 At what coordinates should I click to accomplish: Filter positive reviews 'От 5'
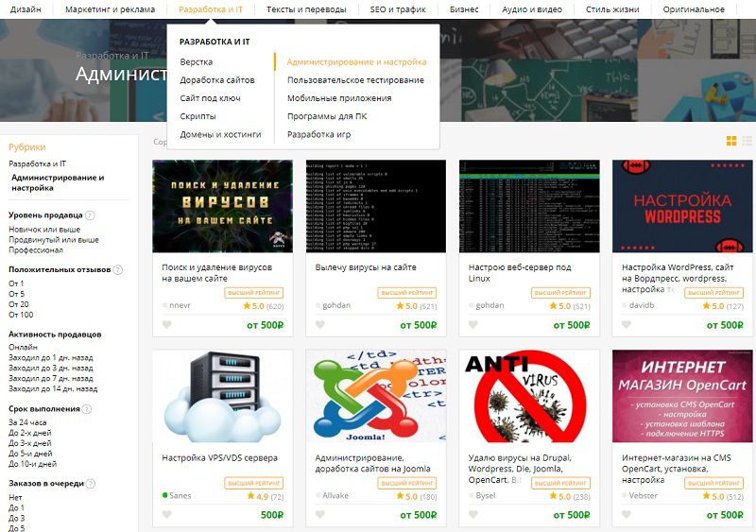16,294
